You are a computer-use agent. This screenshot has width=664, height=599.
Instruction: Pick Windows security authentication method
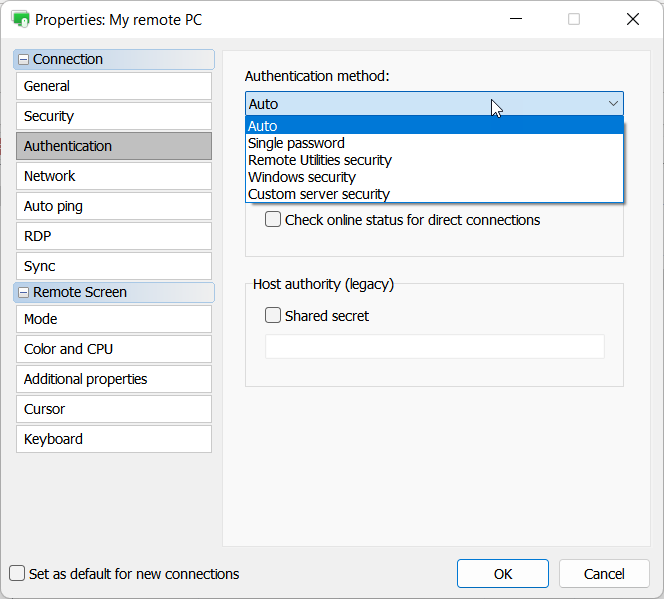tap(302, 177)
